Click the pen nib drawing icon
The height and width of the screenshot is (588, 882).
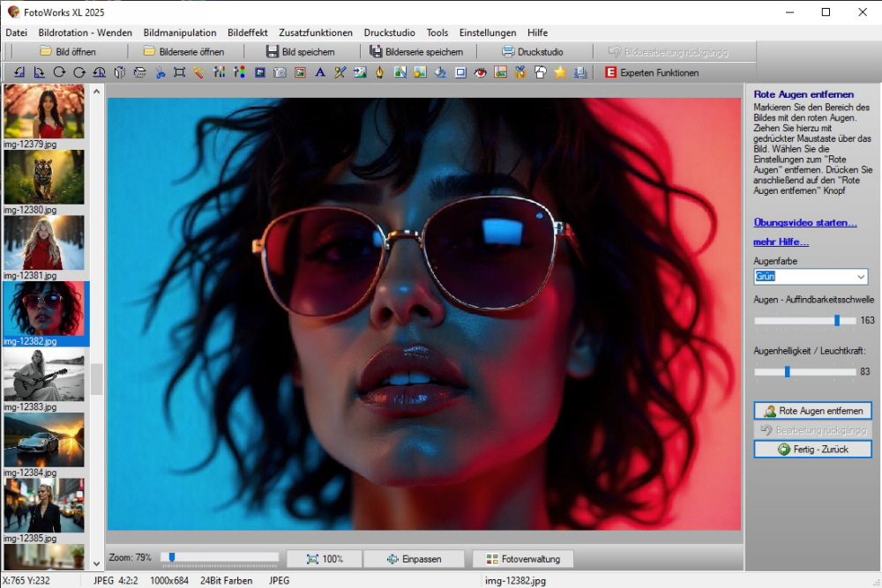click(x=380, y=72)
